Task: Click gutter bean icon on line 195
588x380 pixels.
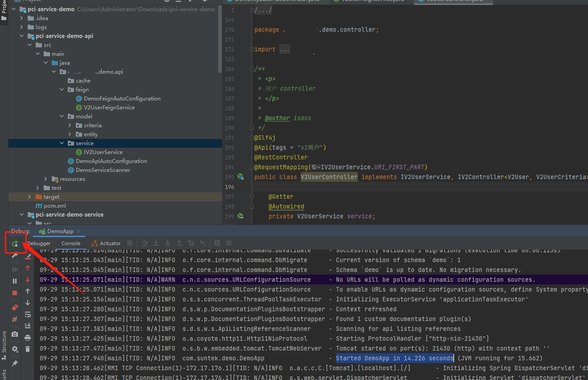Action: [x=240, y=177]
